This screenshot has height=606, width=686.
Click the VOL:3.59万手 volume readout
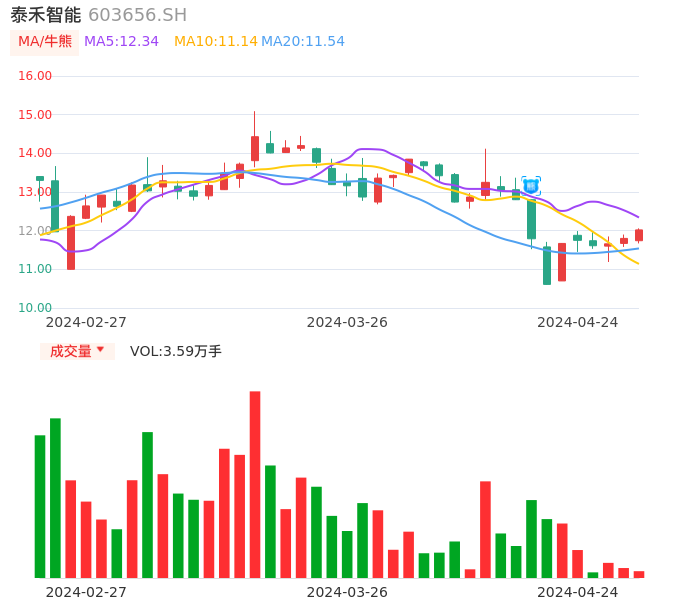(176, 351)
